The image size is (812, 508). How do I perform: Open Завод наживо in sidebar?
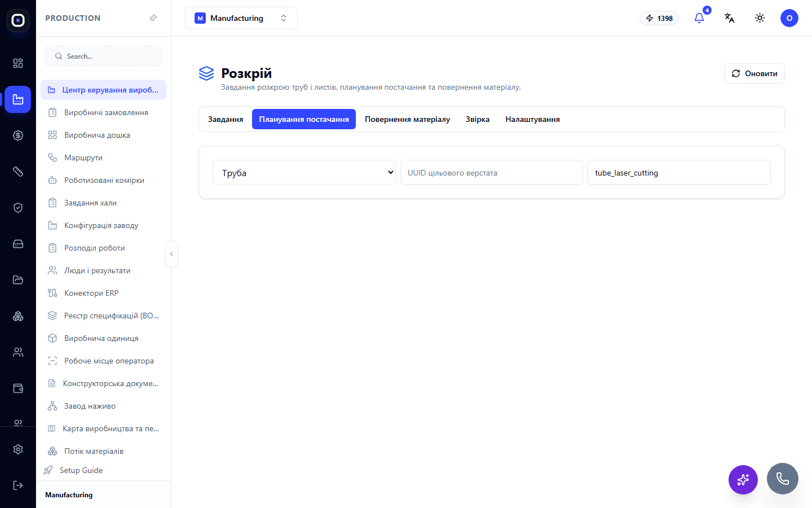point(103,406)
